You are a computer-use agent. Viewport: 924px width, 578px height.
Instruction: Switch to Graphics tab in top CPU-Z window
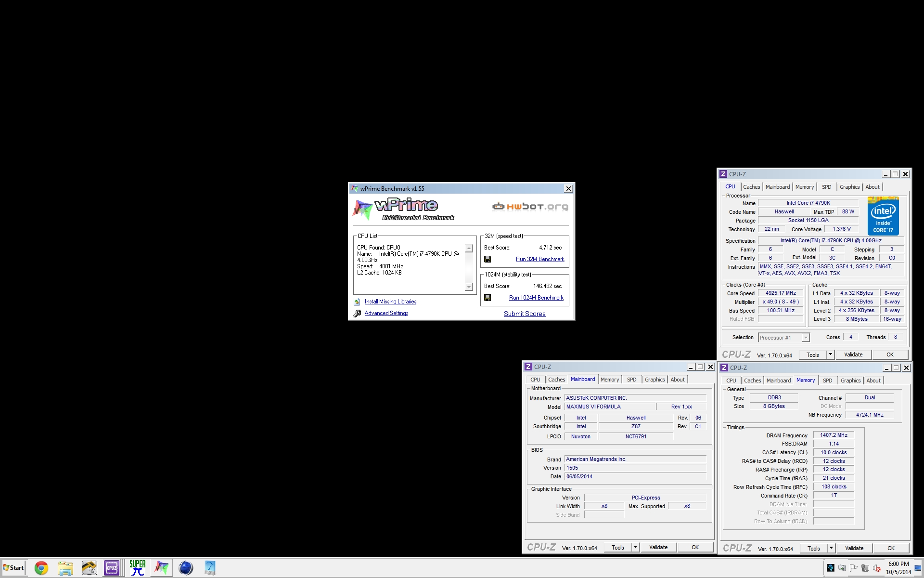(x=849, y=187)
